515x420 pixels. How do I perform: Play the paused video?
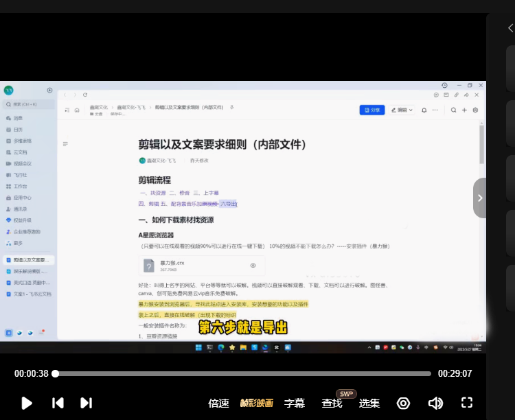[27, 403]
